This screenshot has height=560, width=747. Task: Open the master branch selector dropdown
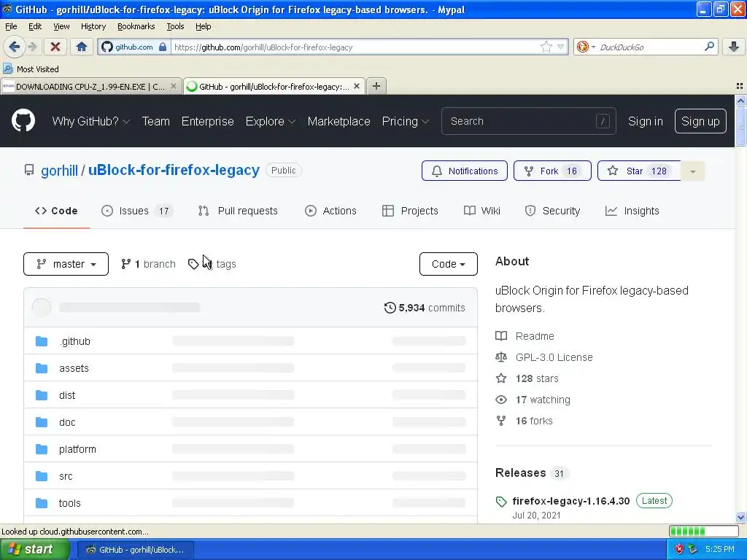pyautogui.click(x=66, y=264)
